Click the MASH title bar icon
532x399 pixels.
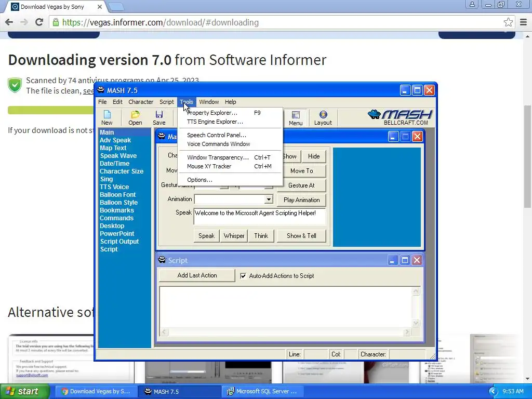pyautogui.click(x=101, y=90)
